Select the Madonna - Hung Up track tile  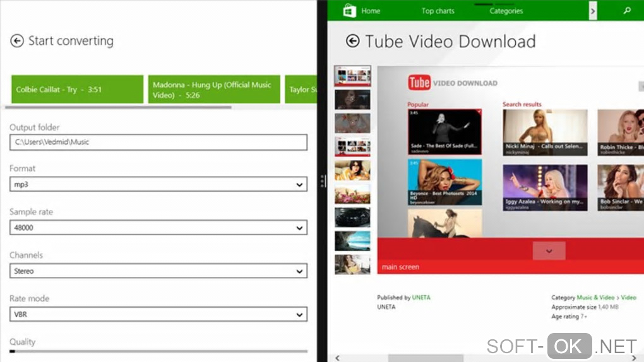(214, 89)
